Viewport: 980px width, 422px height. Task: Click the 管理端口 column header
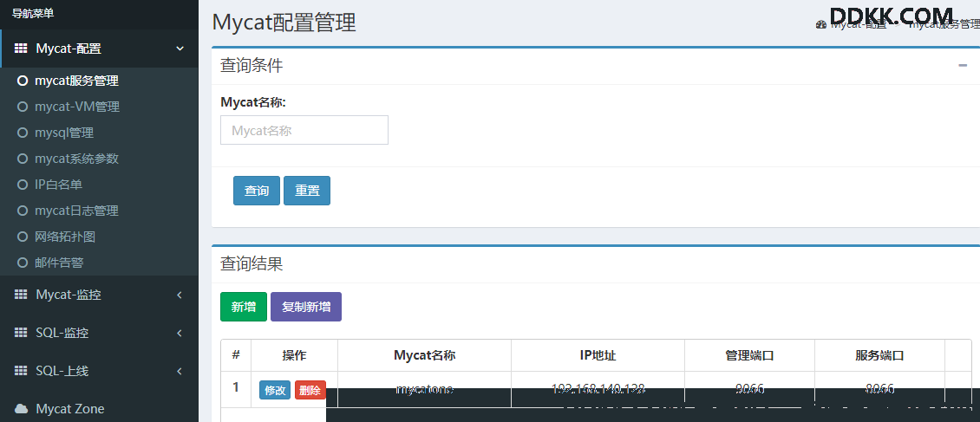click(x=749, y=355)
